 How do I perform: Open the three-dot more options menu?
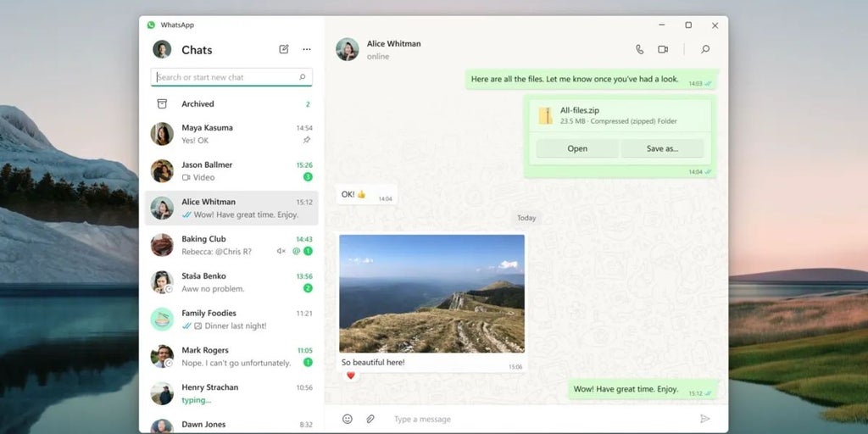point(307,49)
